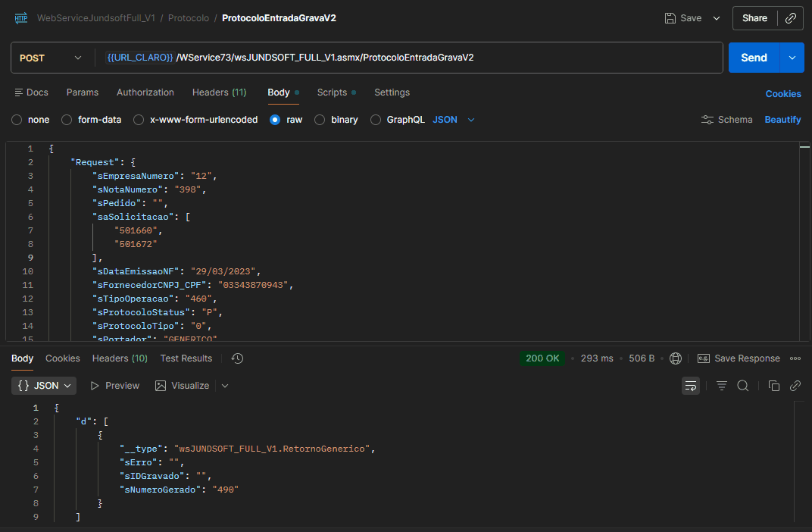Click the response history clock icon
The width and height of the screenshot is (812, 532).
tap(237, 358)
